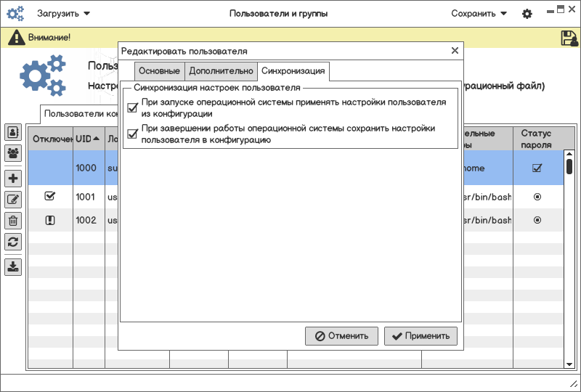Viewport: 581px width, 392px height.
Task: Click the vertical scrollbar thumb
Action: [x=569, y=166]
